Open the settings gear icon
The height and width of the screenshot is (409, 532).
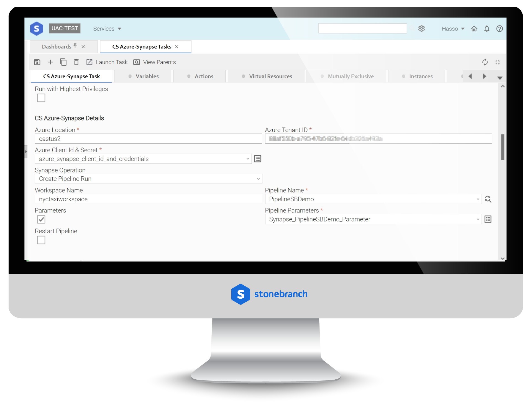(421, 29)
